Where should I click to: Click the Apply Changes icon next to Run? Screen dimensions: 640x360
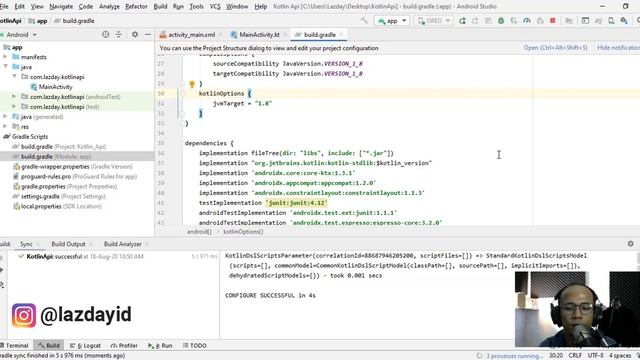point(475,20)
